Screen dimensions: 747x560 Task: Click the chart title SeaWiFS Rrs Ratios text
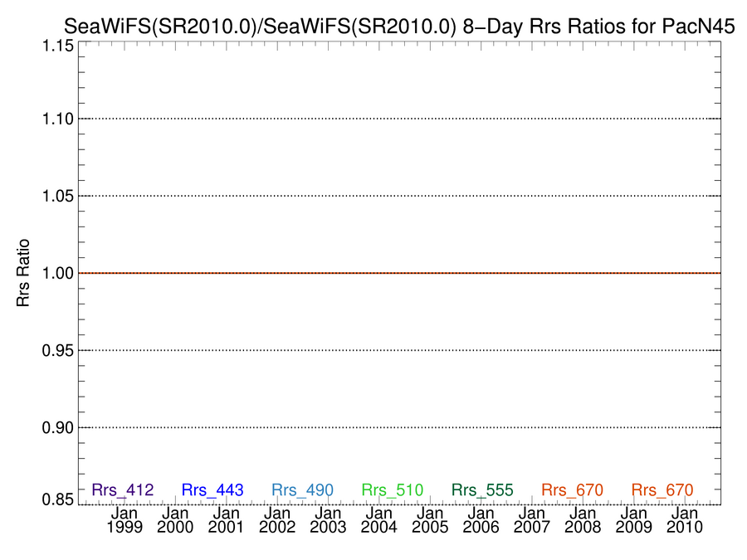tap(399, 27)
